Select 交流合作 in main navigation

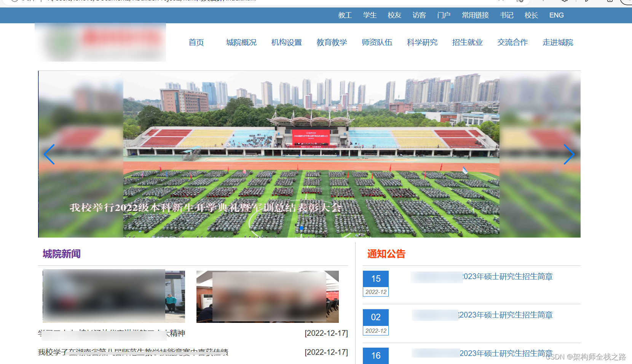tap(512, 42)
